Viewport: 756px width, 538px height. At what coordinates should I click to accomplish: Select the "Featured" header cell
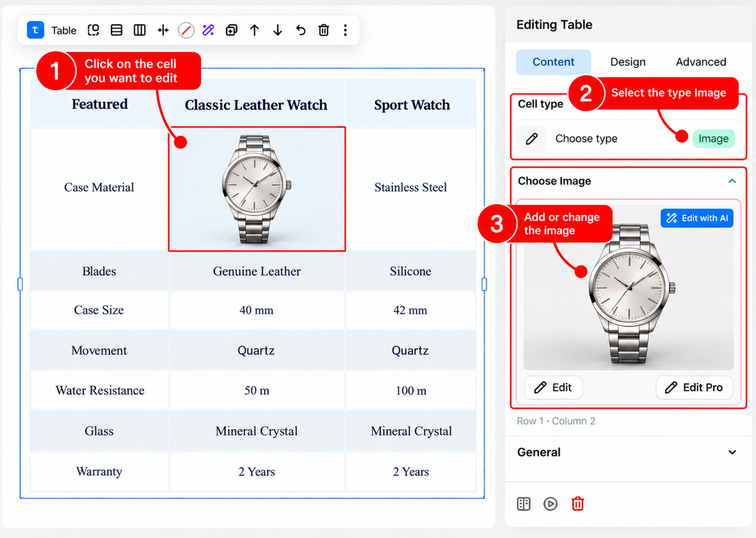100,104
